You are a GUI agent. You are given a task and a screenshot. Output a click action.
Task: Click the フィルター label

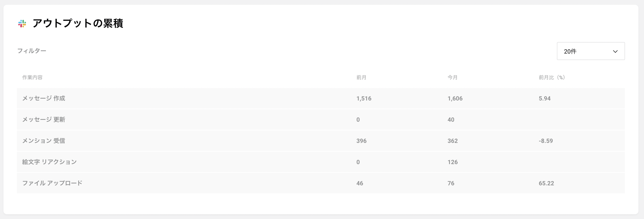pyautogui.click(x=32, y=51)
